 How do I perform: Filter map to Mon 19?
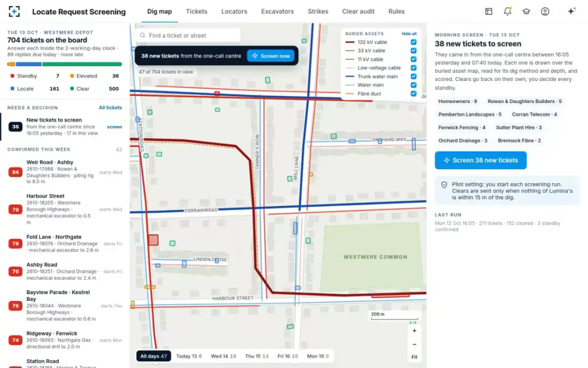tap(318, 356)
